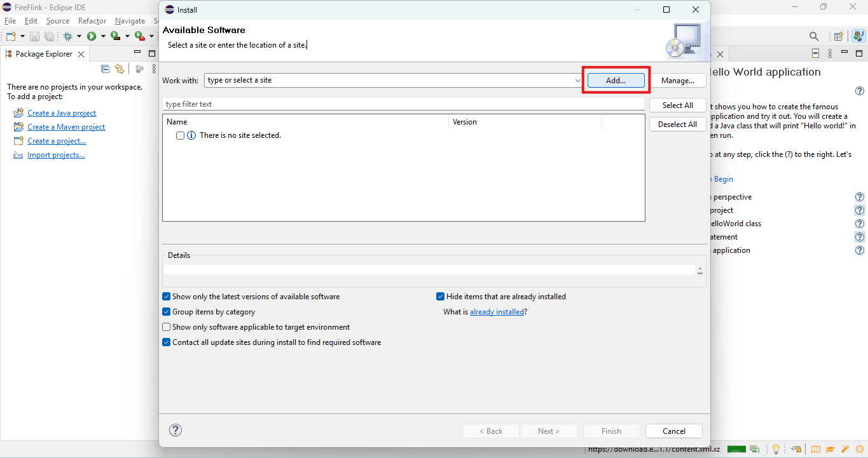The width and height of the screenshot is (868, 458).
Task: Expand dropdown arrow next to Coverage icon
Action: [127, 36]
